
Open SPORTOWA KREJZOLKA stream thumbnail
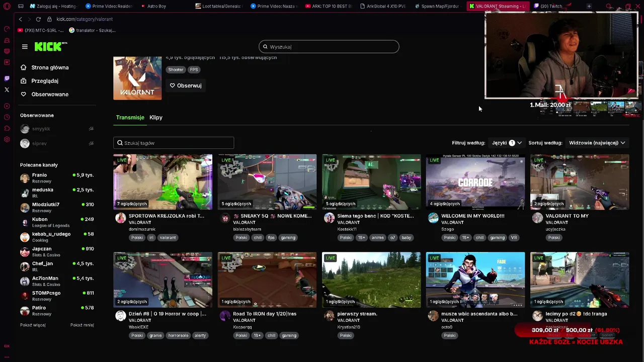[163, 182]
